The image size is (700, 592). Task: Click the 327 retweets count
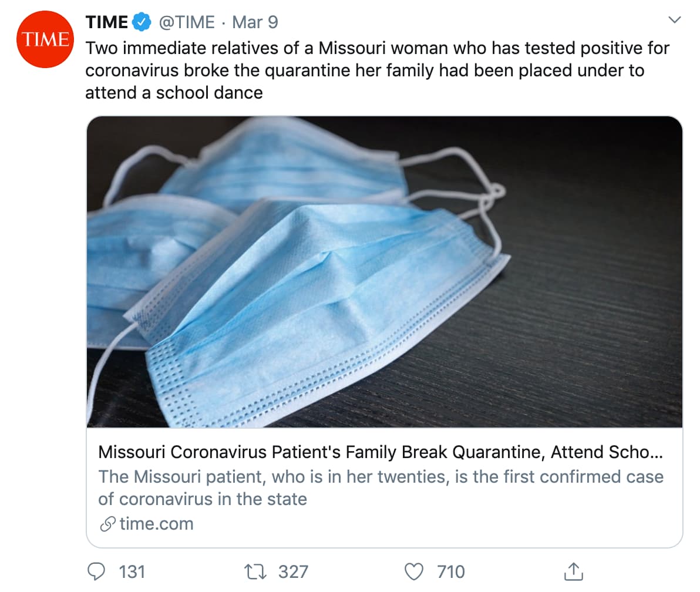[x=293, y=571]
